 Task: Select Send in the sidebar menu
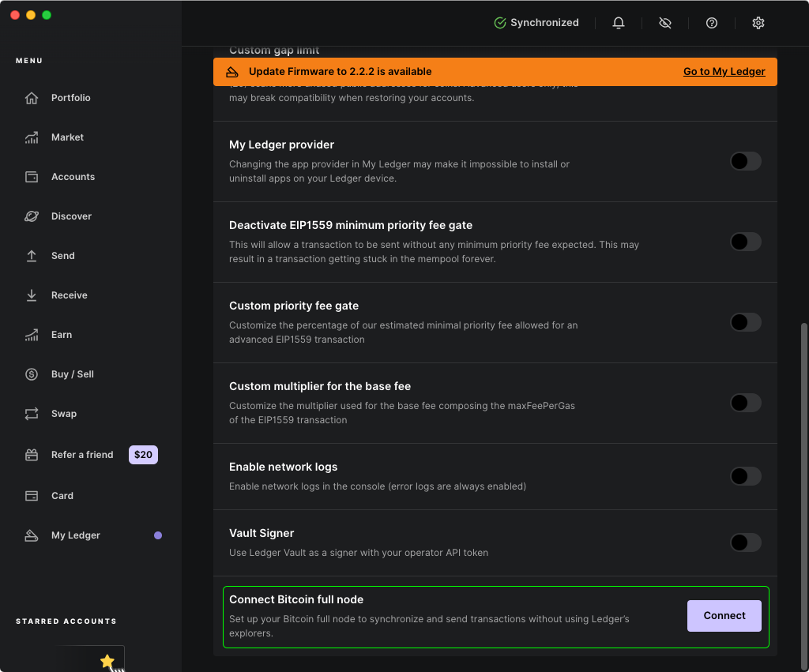click(x=63, y=256)
